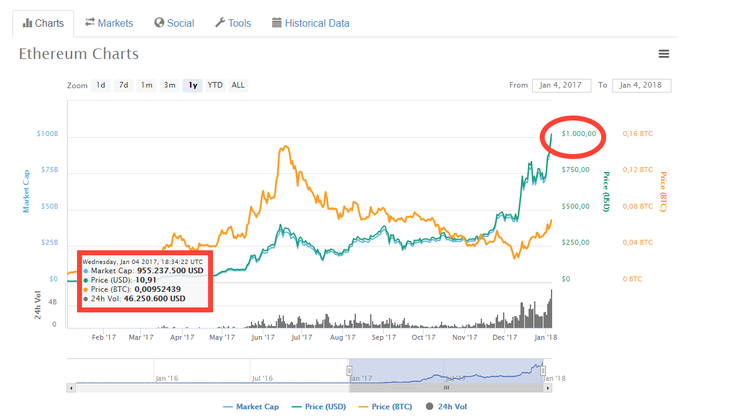Click the 0,08 BTC axis label

click(x=637, y=206)
